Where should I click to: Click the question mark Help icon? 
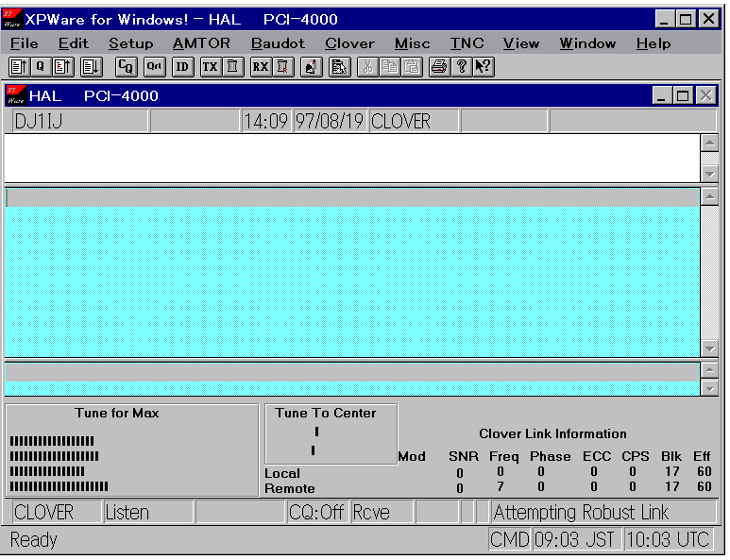(462, 67)
